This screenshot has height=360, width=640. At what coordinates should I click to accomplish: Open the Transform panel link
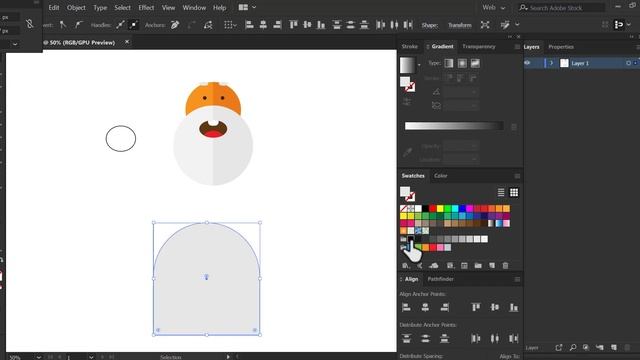coord(460,25)
